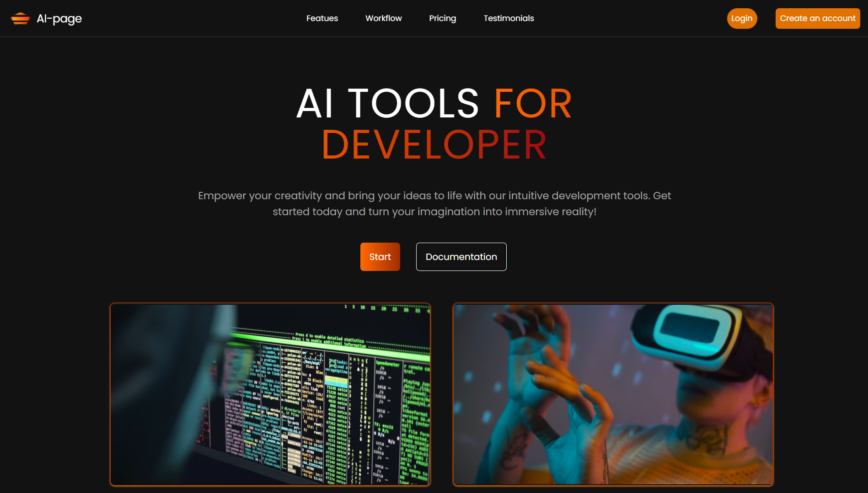868x493 pixels.
Task: Click the 'DEVELOPER' gradient heading
Action: (x=434, y=145)
